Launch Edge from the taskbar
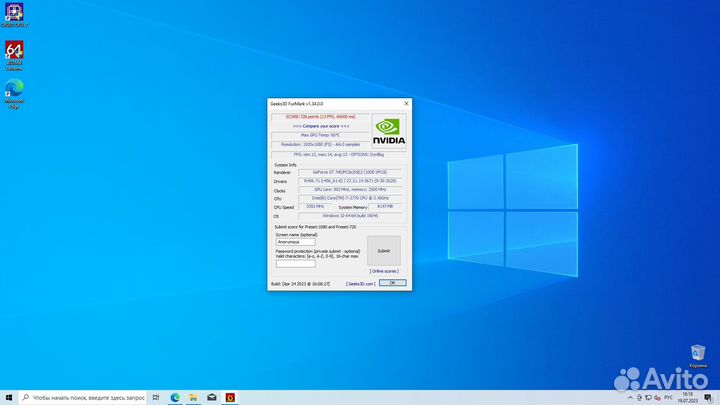The width and height of the screenshot is (720, 405). pyautogui.click(x=175, y=398)
